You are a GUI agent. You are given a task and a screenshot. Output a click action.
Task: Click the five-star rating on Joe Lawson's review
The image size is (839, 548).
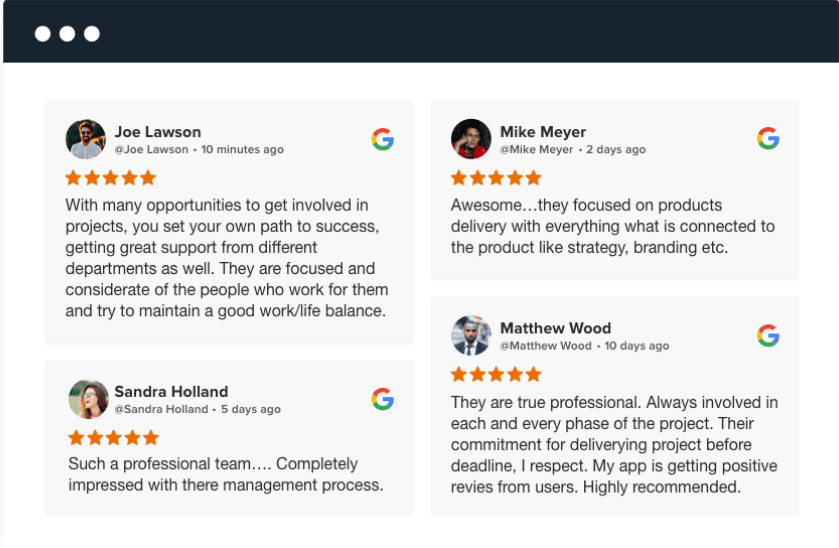[111, 178]
